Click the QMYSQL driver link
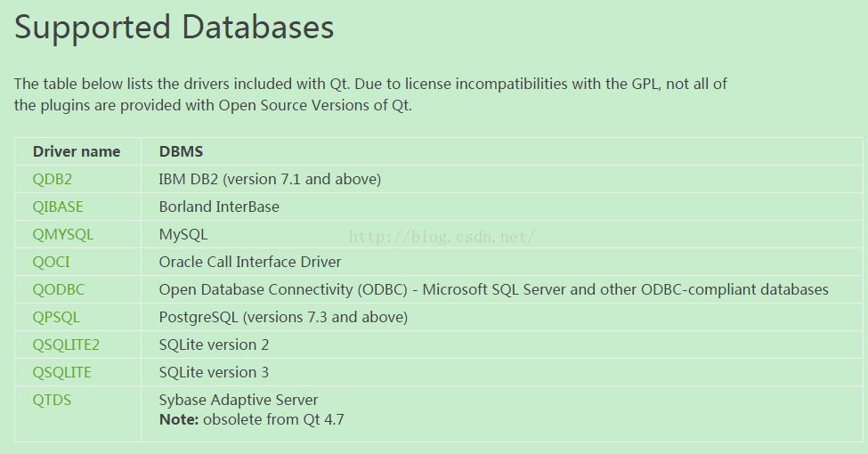This screenshot has height=454, width=868. (x=62, y=234)
